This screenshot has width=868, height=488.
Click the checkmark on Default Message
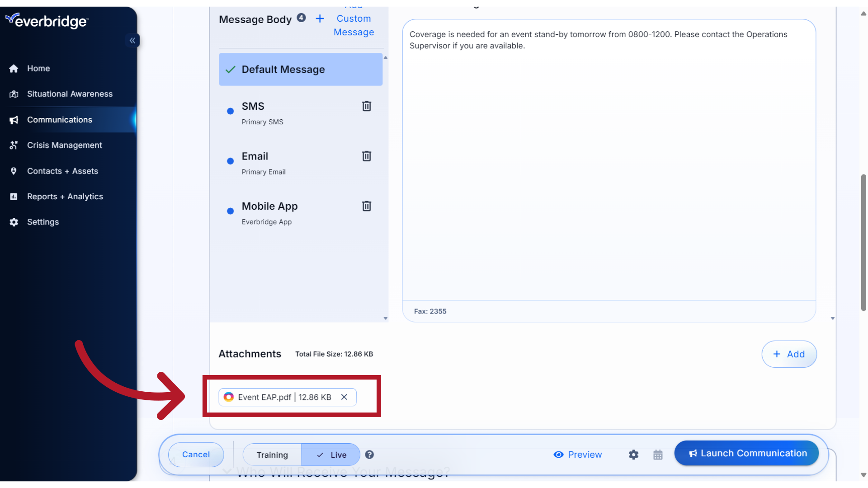click(231, 69)
